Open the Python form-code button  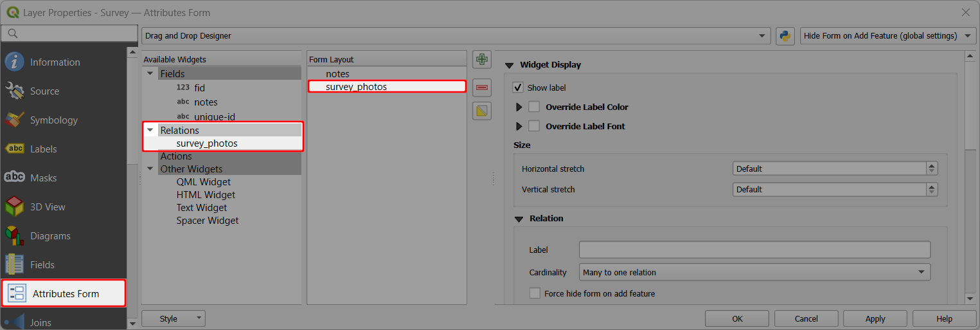point(785,36)
